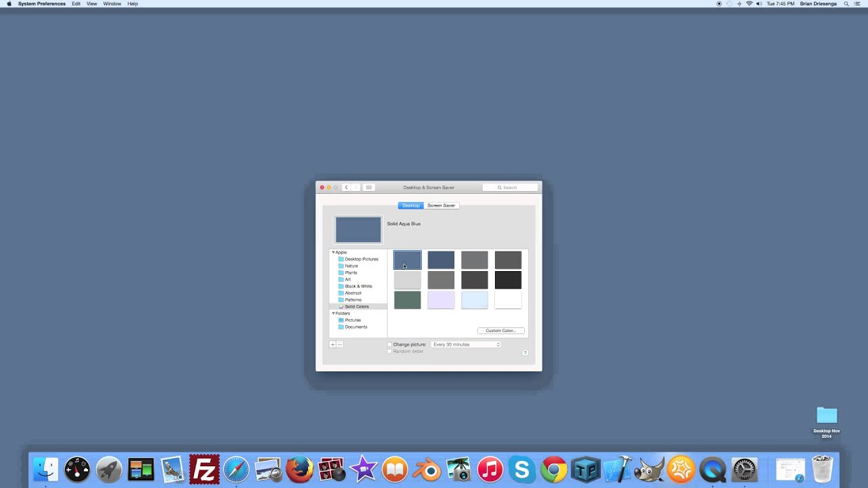
Task: Open Blender from the Dock
Action: click(x=427, y=468)
